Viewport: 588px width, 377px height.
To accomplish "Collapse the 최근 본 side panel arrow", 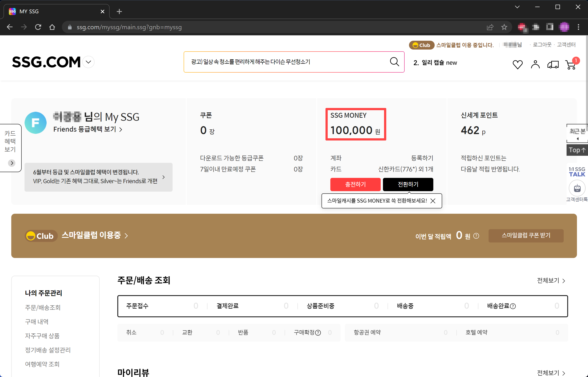I will click(x=577, y=139).
